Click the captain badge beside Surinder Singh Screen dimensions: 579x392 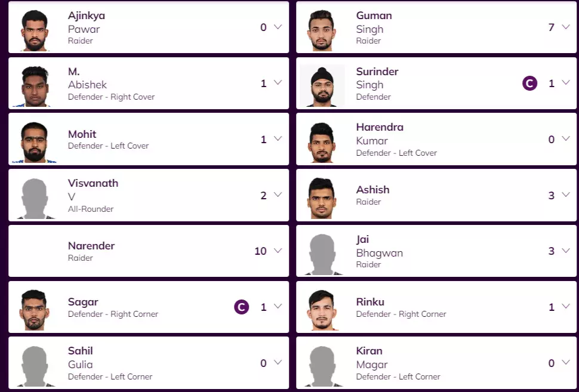click(529, 84)
